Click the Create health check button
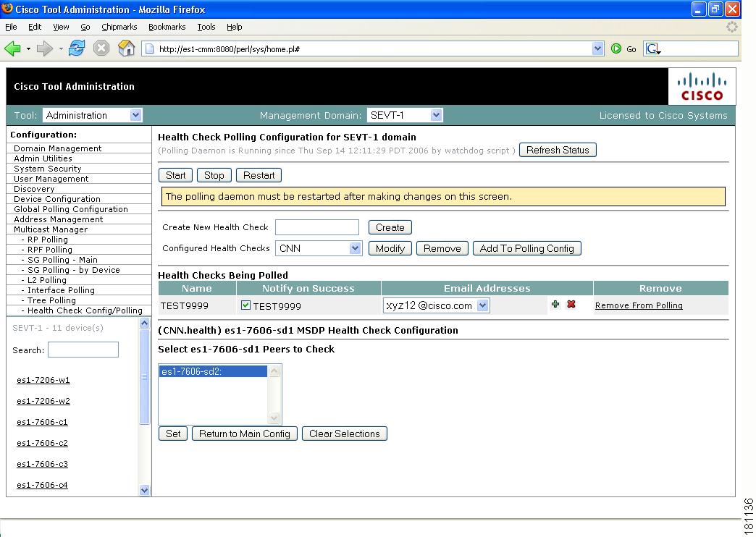 tap(390, 227)
